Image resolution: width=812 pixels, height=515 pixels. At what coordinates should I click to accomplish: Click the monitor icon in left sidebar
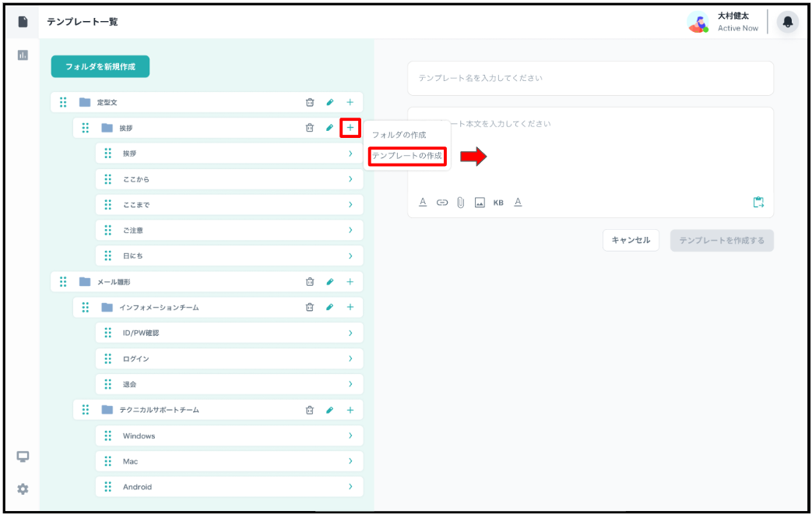23,457
